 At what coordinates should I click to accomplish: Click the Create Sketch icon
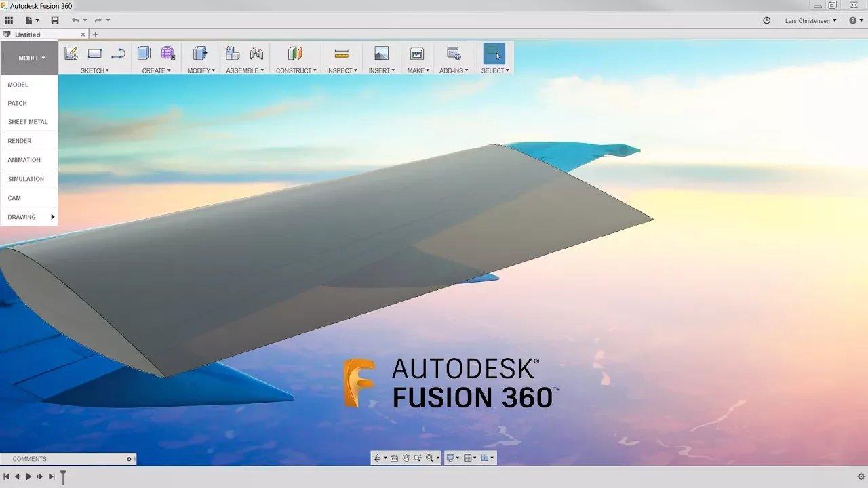coord(71,54)
